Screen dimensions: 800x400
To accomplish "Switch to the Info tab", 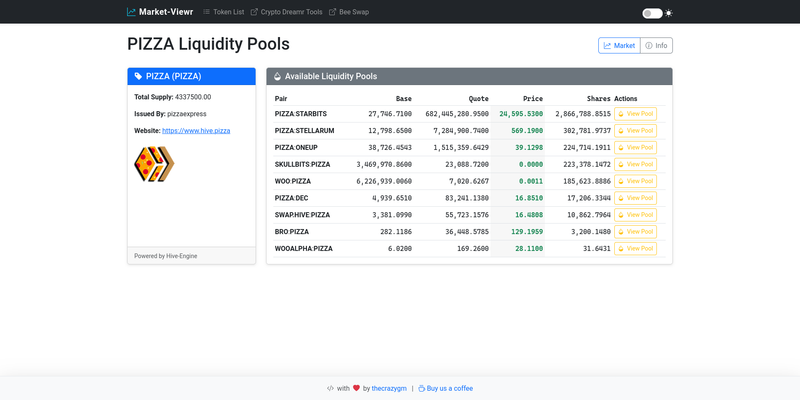I will (657, 45).
